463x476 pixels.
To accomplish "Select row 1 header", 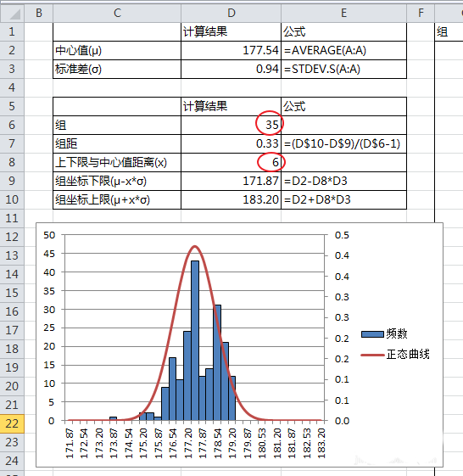I will click(12, 32).
